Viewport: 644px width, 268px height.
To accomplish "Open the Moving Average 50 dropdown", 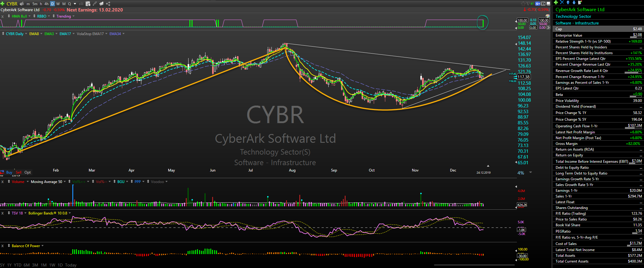I will point(65,182).
